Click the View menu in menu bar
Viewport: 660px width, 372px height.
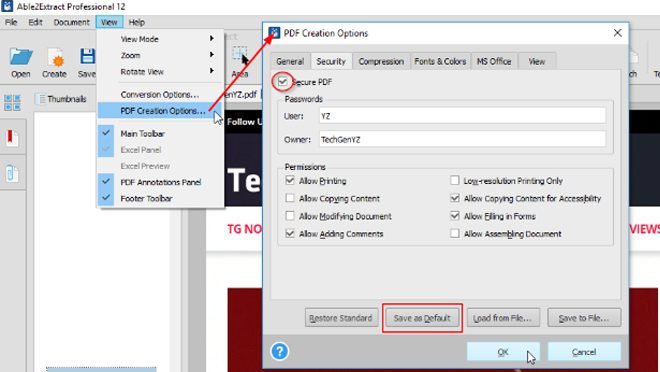(109, 22)
